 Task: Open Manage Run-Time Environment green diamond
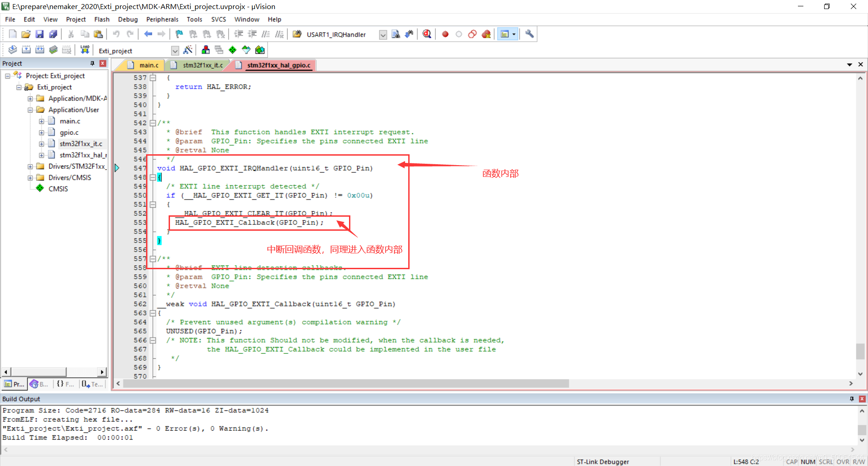pyautogui.click(x=232, y=50)
